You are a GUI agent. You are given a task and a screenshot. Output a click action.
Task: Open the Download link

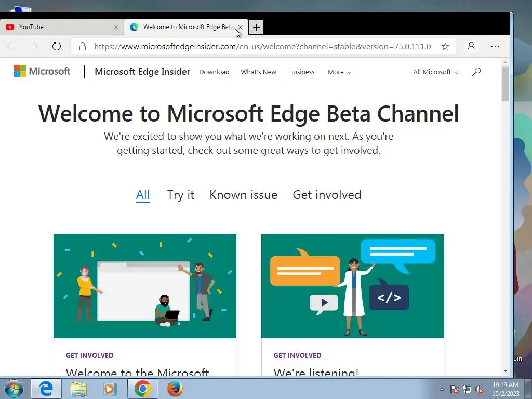click(214, 72)
